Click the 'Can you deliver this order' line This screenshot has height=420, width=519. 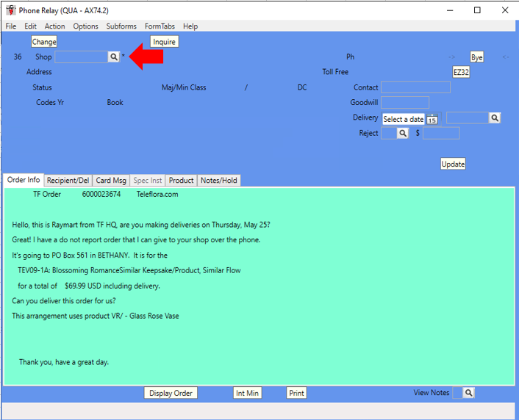click(x=64, y=301)
